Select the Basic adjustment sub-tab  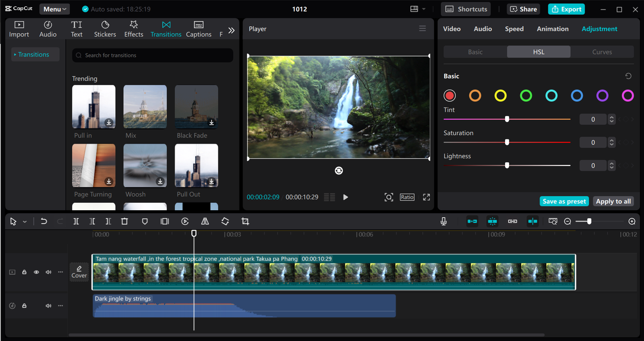click(x=475, y=52)
